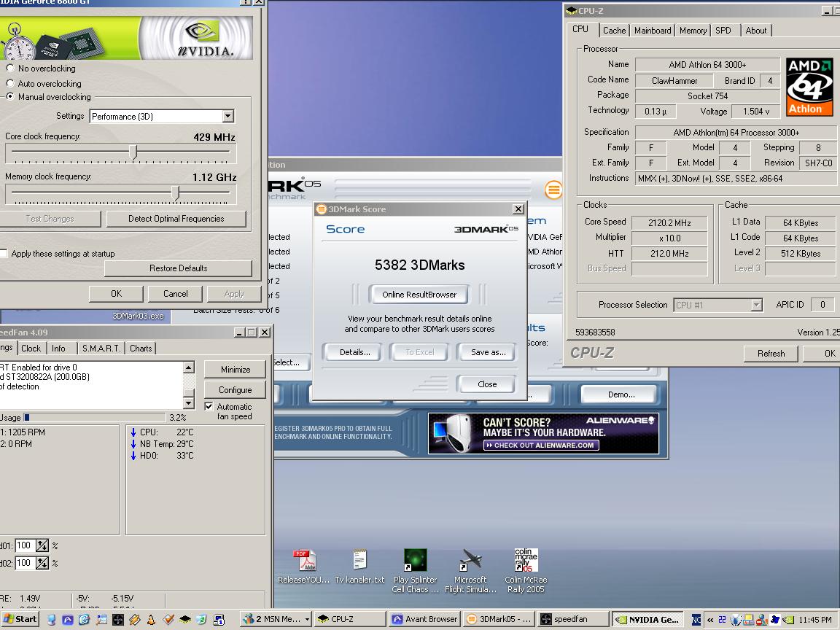
Task: Click Cancel in NVIDIA GeForce dialog
Action: point(175,294)
